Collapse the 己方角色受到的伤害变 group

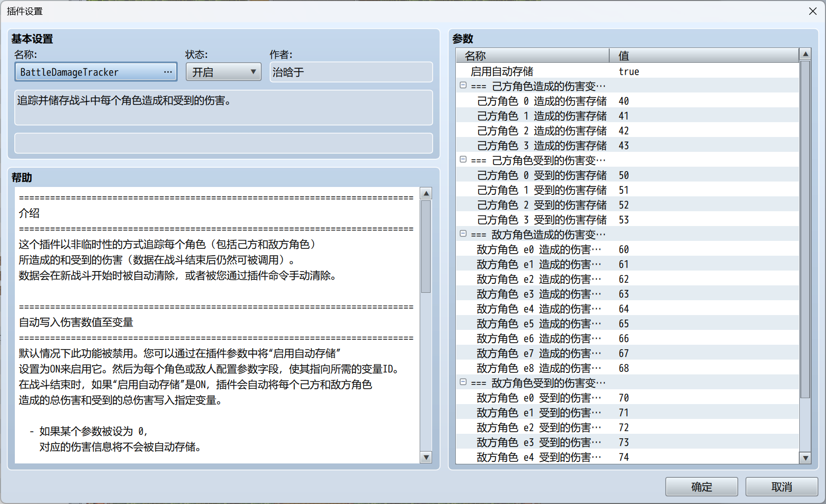pos(463,159)
